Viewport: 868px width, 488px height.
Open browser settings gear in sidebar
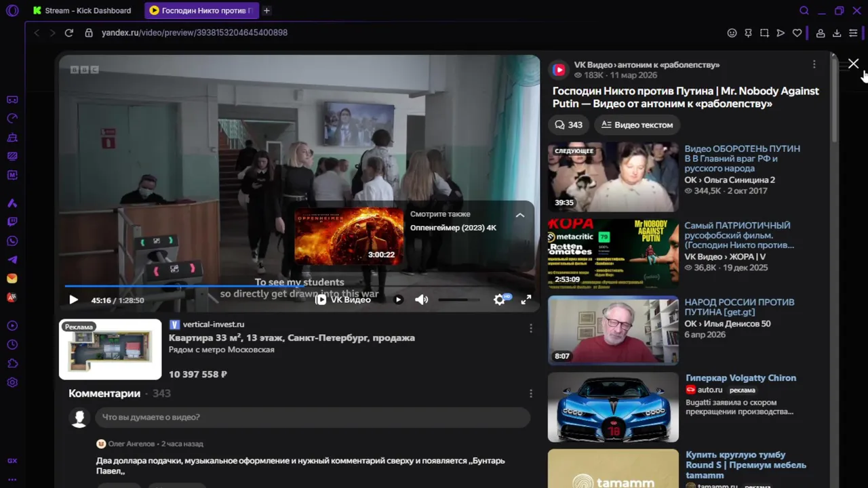pyautogui.click(x=12, y=383)
